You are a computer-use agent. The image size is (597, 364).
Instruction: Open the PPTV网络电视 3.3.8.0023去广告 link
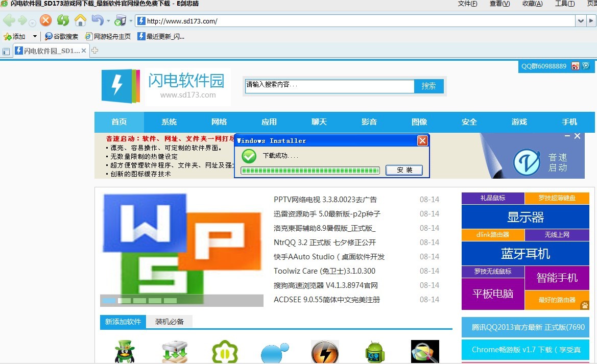coord(325,200)
